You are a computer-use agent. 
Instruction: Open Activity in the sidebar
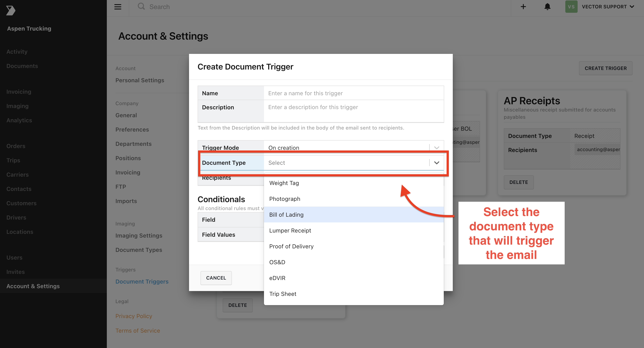click(17, 51)
